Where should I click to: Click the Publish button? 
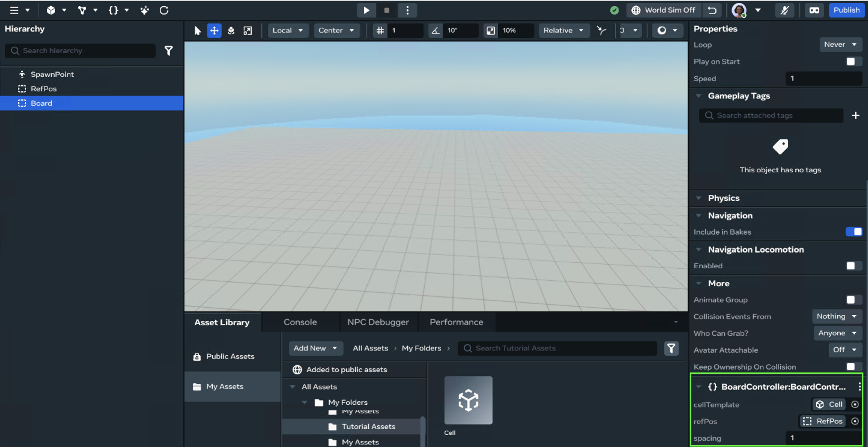[x=846, y=10]
